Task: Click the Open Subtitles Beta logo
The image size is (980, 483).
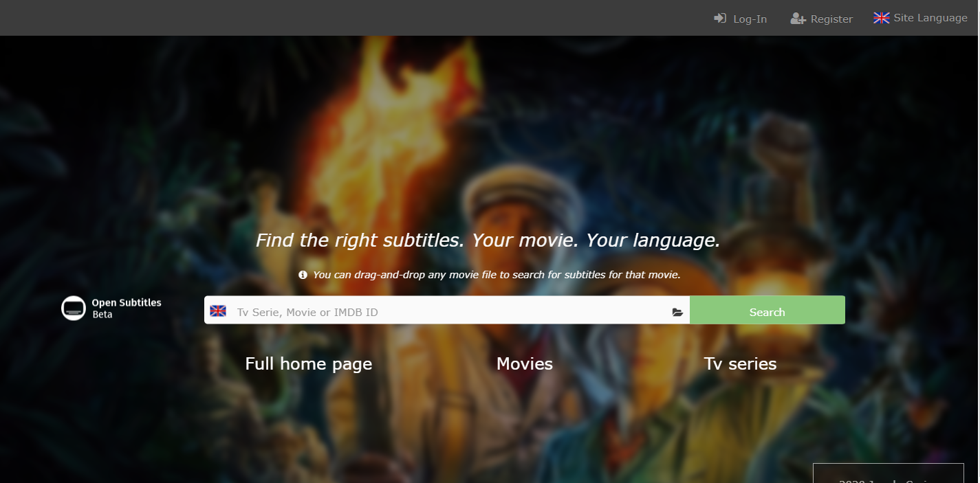Action: click(x=110, y=308)
